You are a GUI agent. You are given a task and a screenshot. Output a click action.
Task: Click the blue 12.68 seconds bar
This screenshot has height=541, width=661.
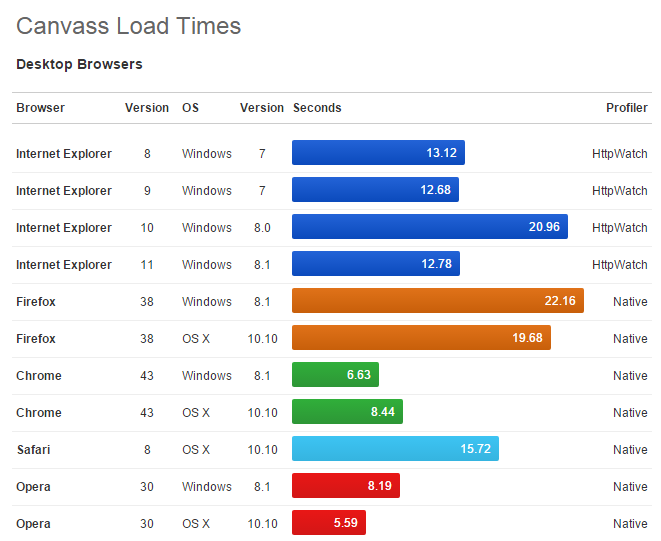pos(375,190)
